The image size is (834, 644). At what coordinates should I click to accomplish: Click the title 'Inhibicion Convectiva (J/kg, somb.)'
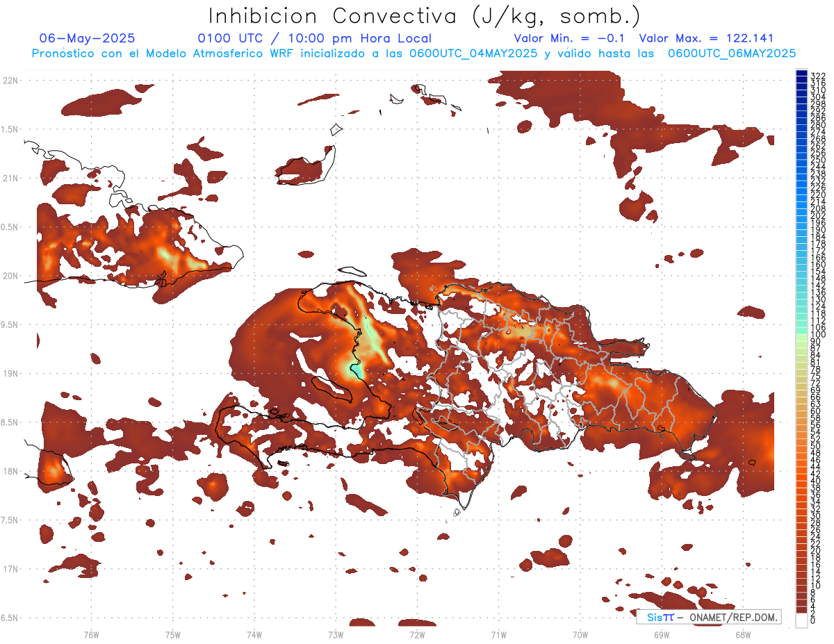(425, 16)
